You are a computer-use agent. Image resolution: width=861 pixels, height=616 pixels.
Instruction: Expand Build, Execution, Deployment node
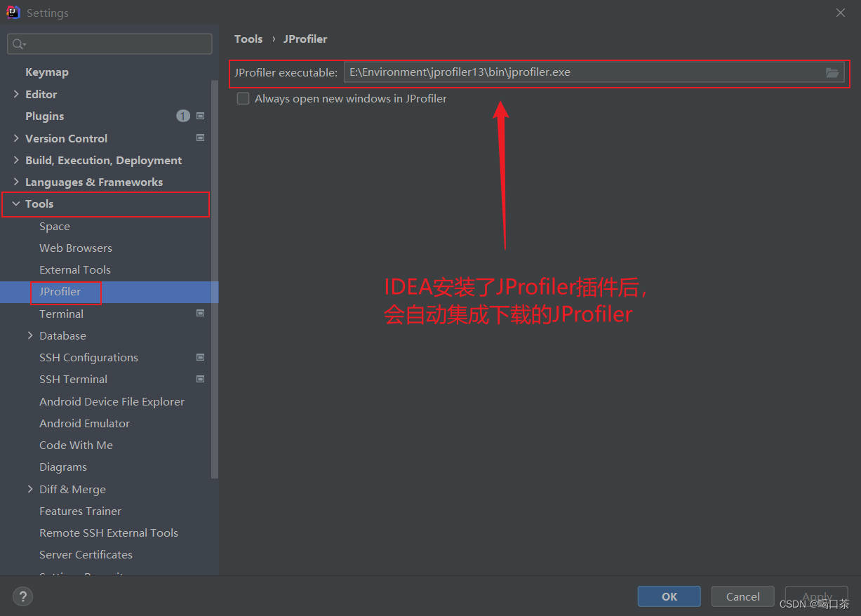coord(16,160)
